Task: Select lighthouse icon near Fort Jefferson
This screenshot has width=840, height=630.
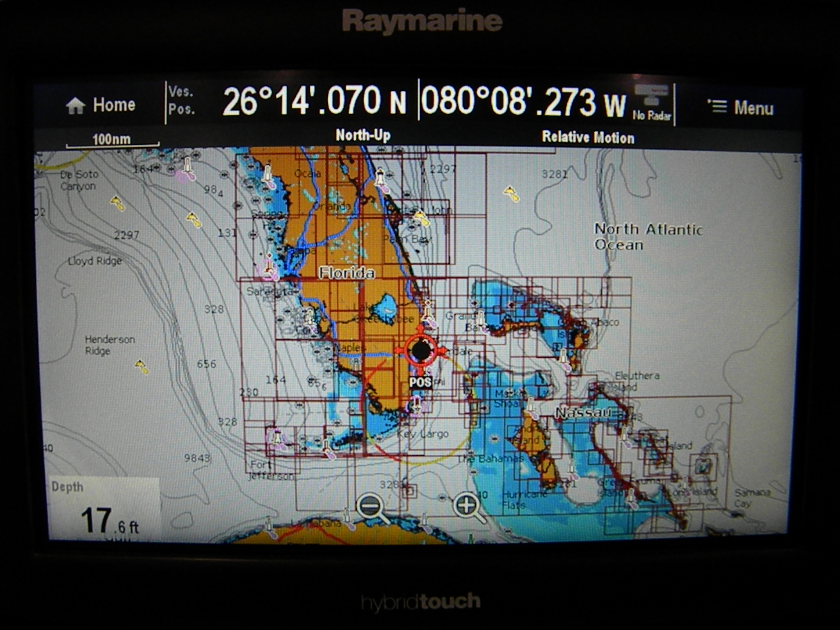Action: [277, 439]
